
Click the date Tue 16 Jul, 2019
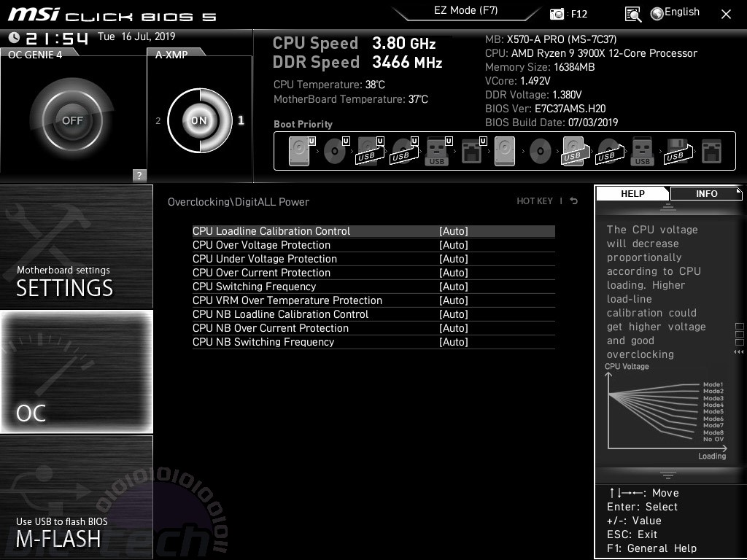(x=136, y=36)
